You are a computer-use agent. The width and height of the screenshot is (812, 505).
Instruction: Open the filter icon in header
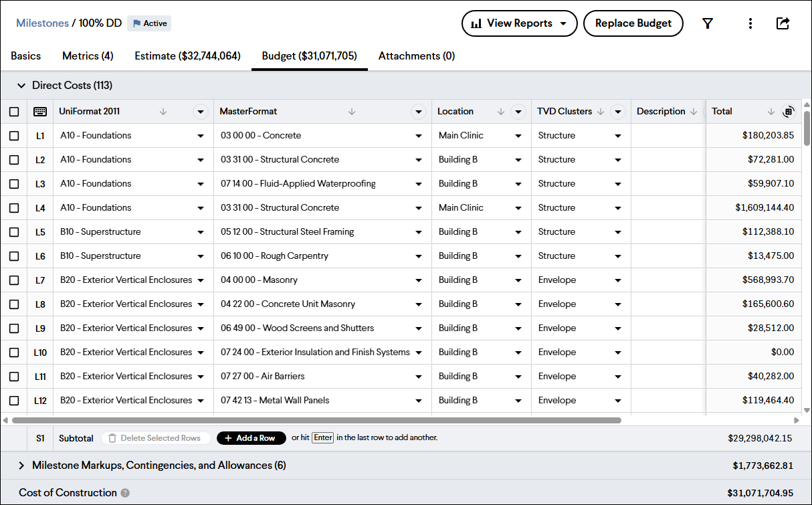[x=707, y=23]
